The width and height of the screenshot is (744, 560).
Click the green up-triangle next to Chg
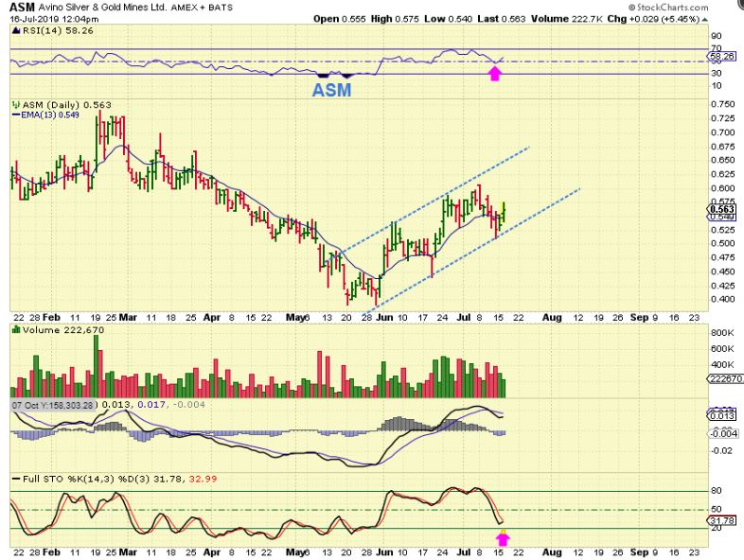pyautogui.click(x=704, y=20)
